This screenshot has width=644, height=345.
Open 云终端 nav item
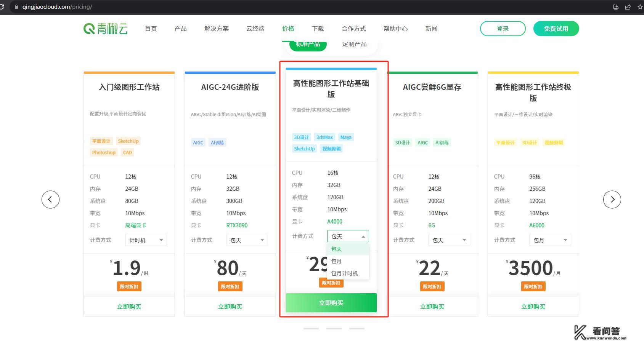click(x=255, y=29)
